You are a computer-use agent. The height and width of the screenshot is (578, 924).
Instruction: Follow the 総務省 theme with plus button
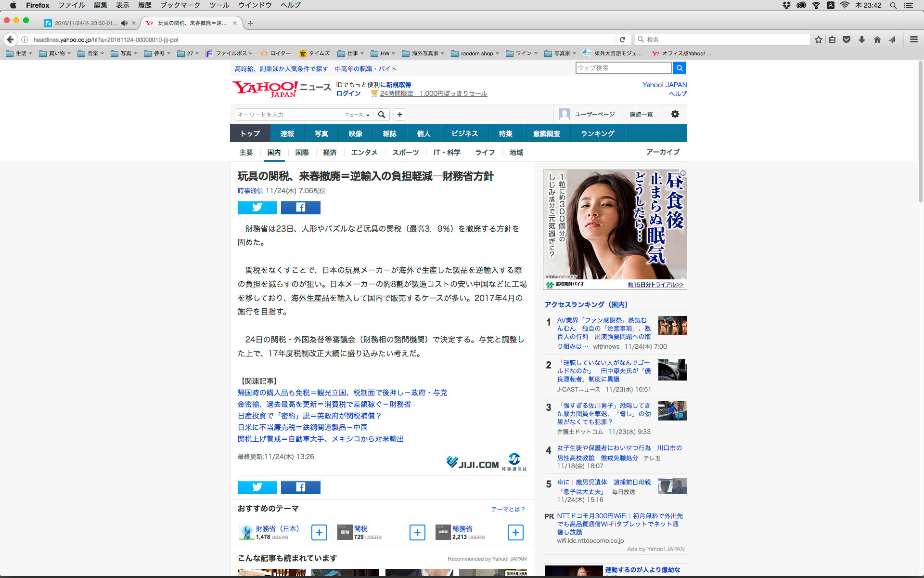(x=515, y=532)
